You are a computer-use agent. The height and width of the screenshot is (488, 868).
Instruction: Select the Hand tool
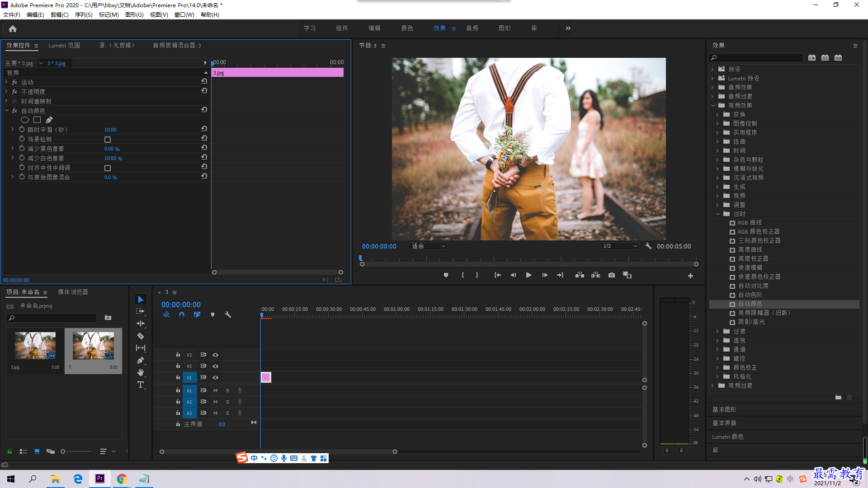tap(141, 372)
